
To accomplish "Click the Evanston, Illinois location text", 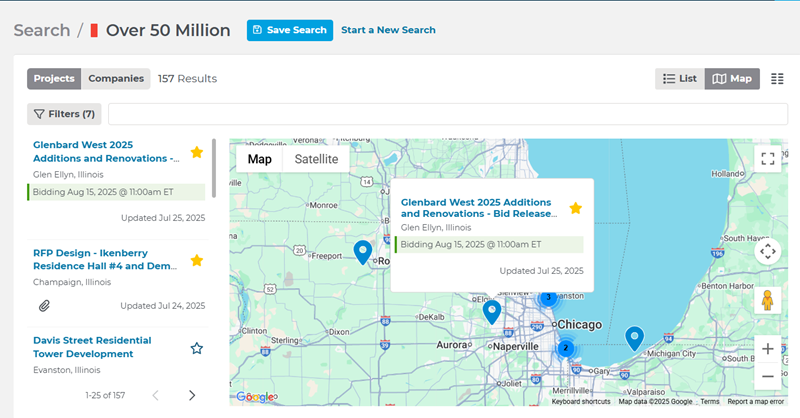I will (67, 370).
